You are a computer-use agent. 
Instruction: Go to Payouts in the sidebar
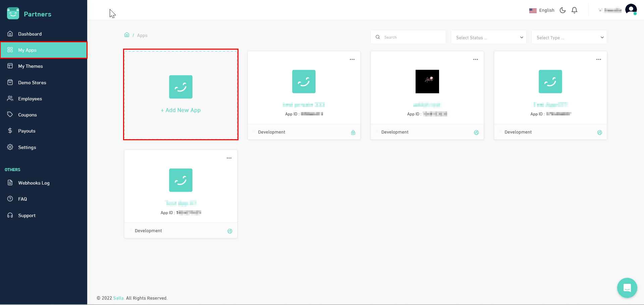coord(27,131)
